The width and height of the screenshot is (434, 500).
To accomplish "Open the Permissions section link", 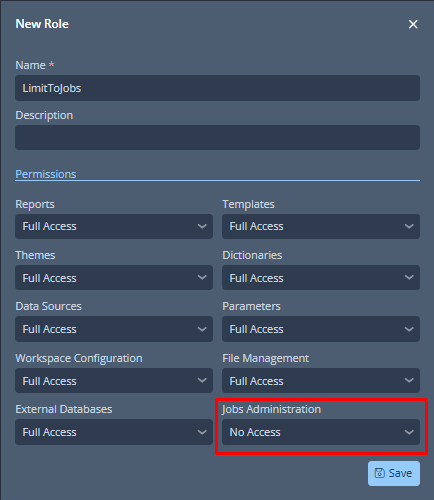I will (x=46, y=174).
